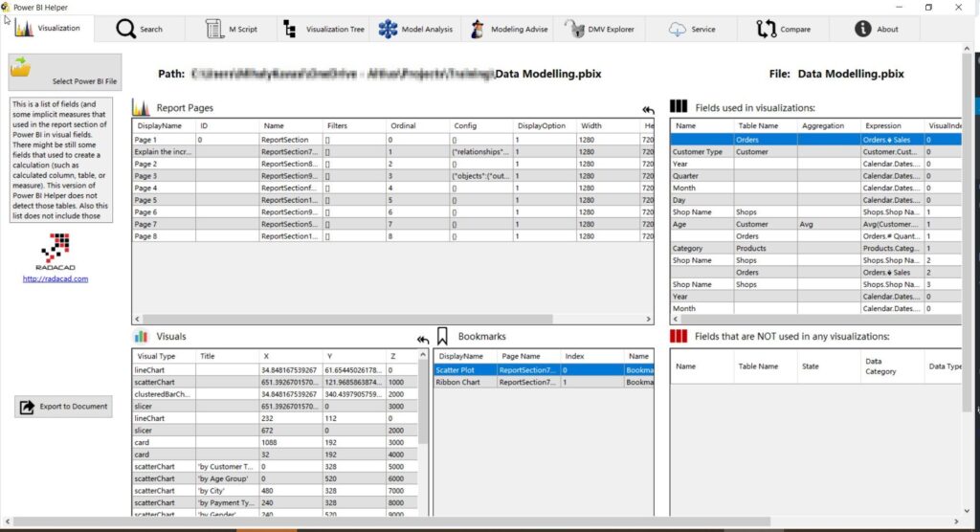Screen dimensions: 980x532
Task: Select 'Scatter Plot' bookmark row
Action: pos(544,370)
